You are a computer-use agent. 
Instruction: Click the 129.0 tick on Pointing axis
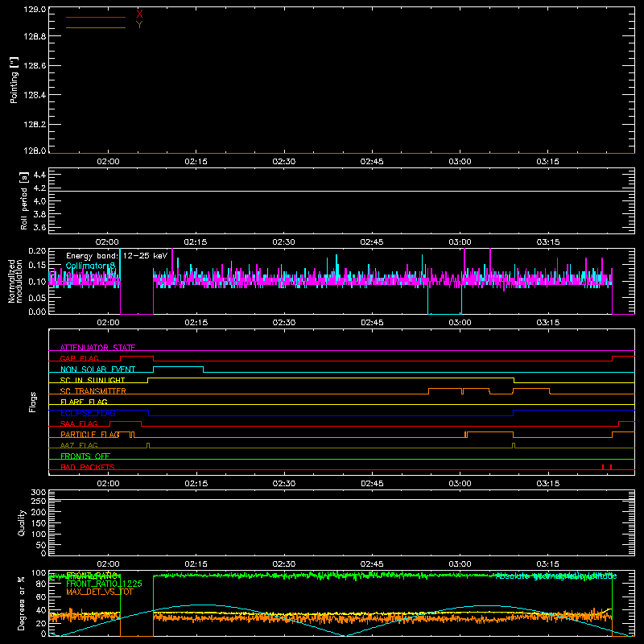[35, 9]
